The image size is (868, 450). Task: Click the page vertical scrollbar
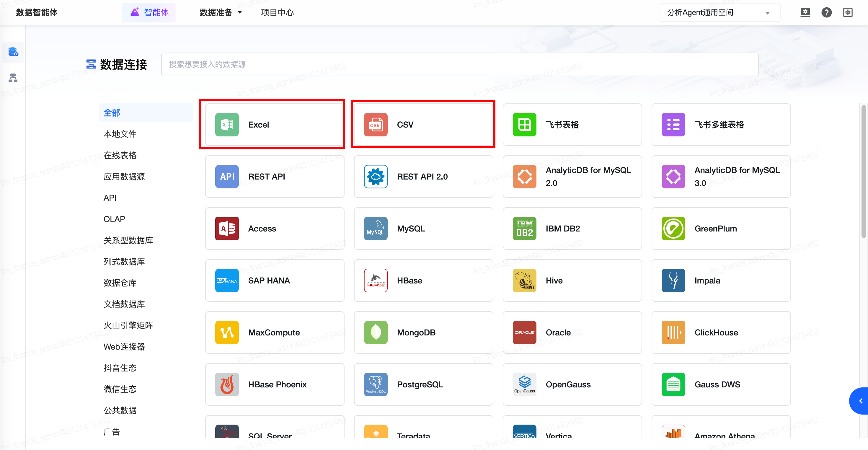click(863, 172)
